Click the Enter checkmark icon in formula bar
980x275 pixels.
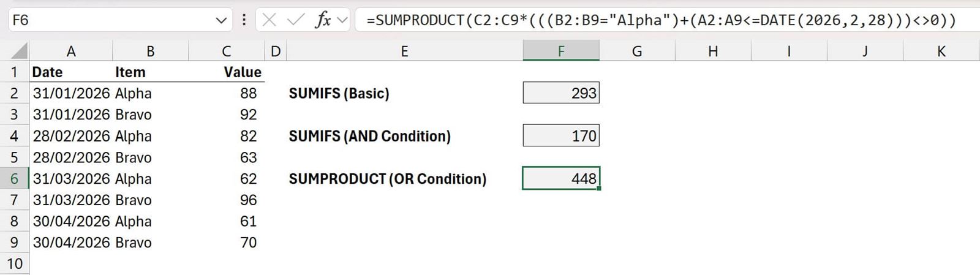coord(296,20)
